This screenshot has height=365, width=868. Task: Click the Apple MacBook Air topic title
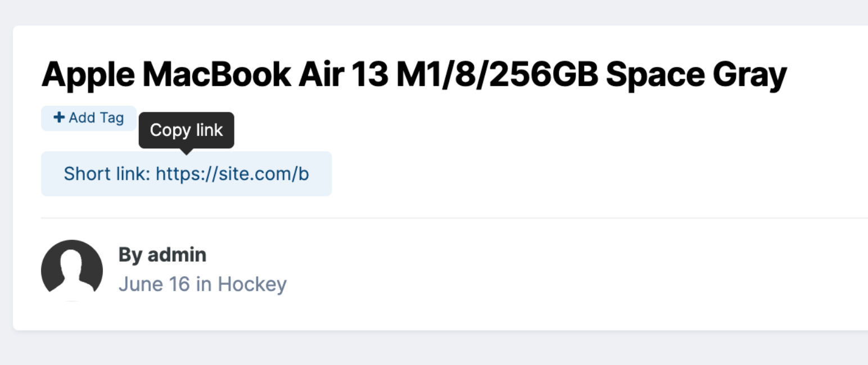[414, 74]
